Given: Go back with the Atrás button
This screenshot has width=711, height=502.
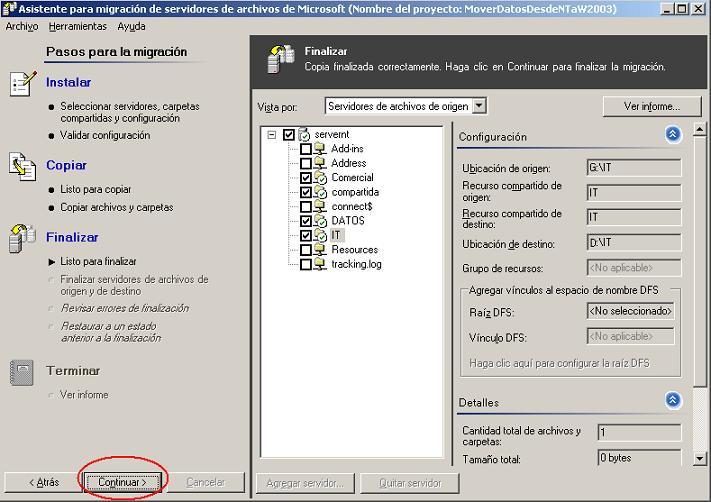Looking at the screenshot, I should coord(44,483).
